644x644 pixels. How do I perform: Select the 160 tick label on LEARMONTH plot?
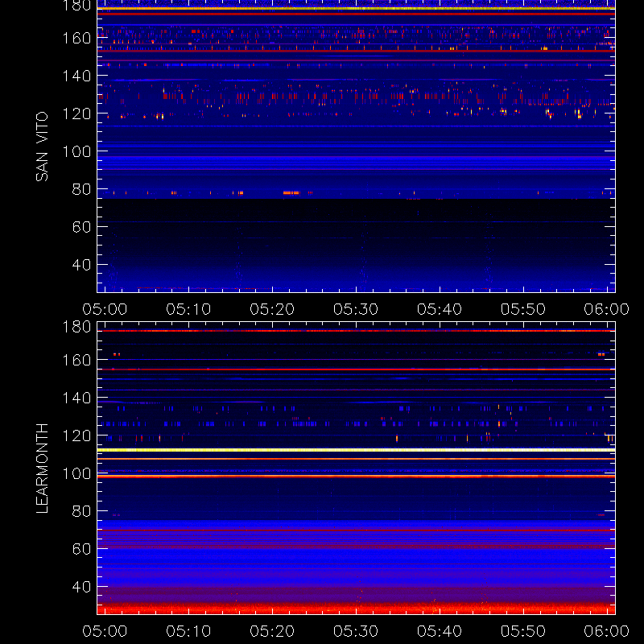tap(76, 360)
